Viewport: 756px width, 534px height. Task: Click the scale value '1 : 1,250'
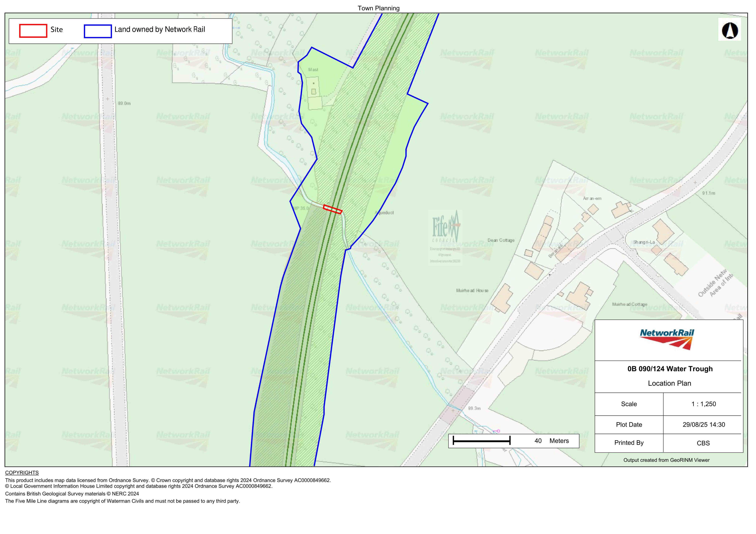point(703,404)
